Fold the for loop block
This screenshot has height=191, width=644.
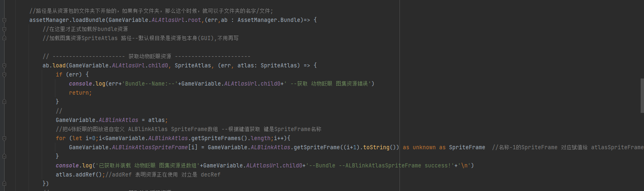point(4,138)
